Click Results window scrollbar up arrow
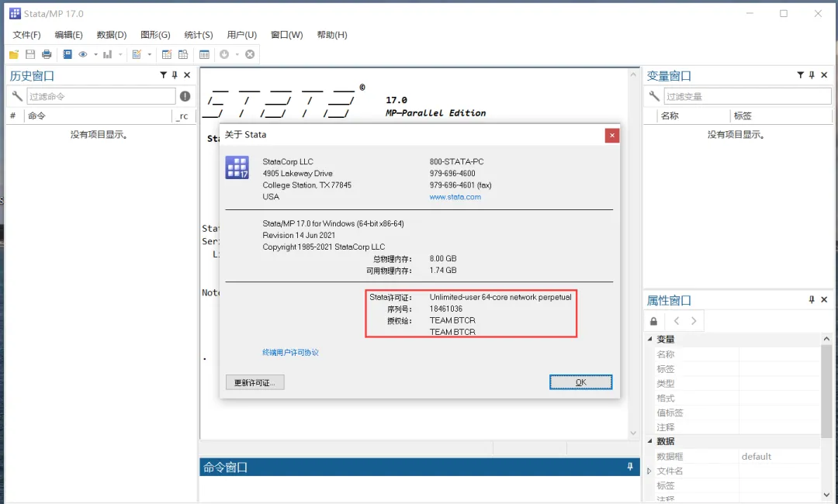 point(633,74)
